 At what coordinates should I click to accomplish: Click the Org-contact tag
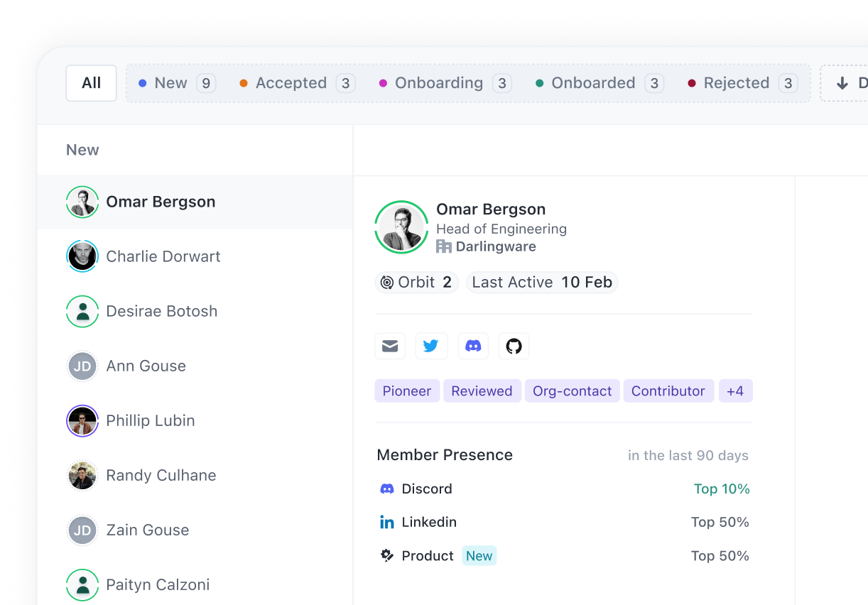coord(572,391)
